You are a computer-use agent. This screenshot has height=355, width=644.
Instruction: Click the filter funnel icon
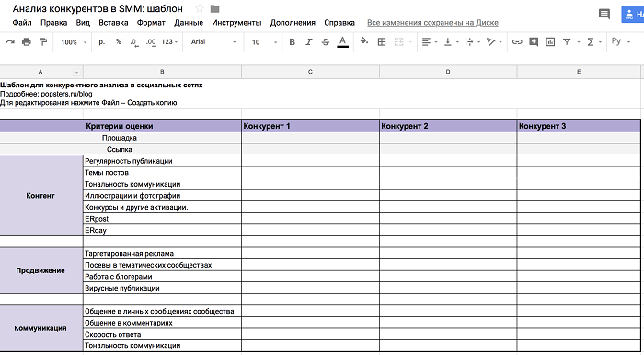point(567,42)
